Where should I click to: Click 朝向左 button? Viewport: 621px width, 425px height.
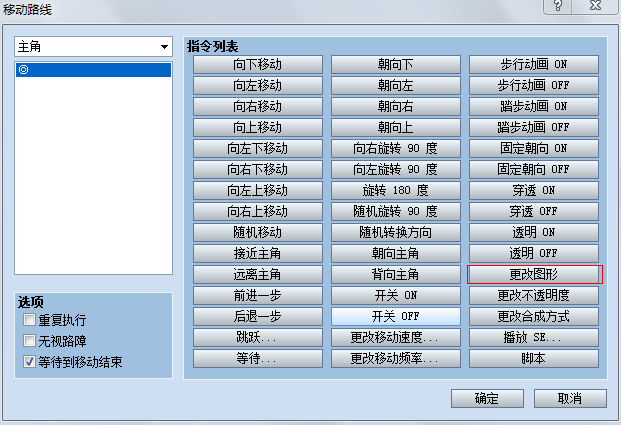tap(396, 85)
